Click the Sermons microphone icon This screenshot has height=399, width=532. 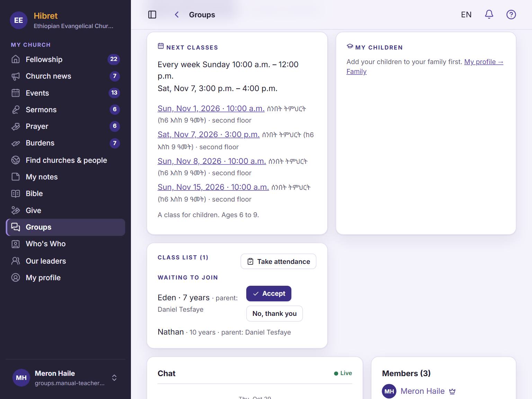[x=16, y=109]
